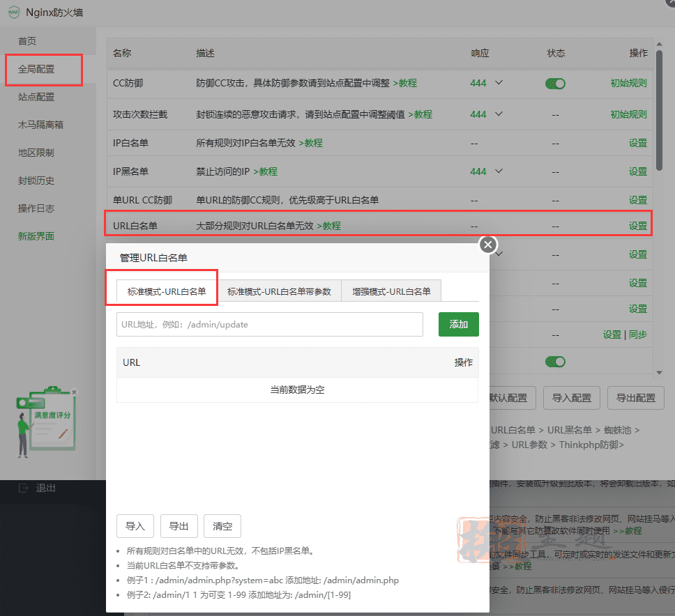
Task: Select the 标准模式-URL白名单 tab
Action: [167, 291]
